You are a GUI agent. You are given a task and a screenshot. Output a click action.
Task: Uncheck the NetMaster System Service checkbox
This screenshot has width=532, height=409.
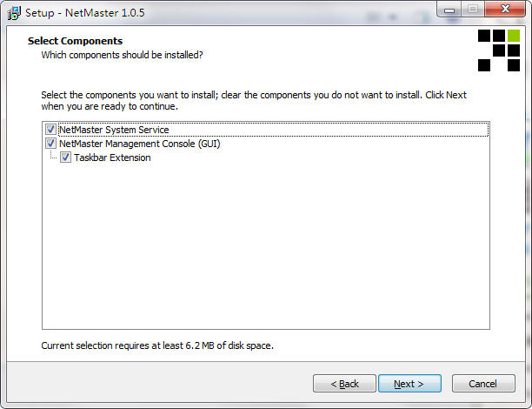[50, 130]
